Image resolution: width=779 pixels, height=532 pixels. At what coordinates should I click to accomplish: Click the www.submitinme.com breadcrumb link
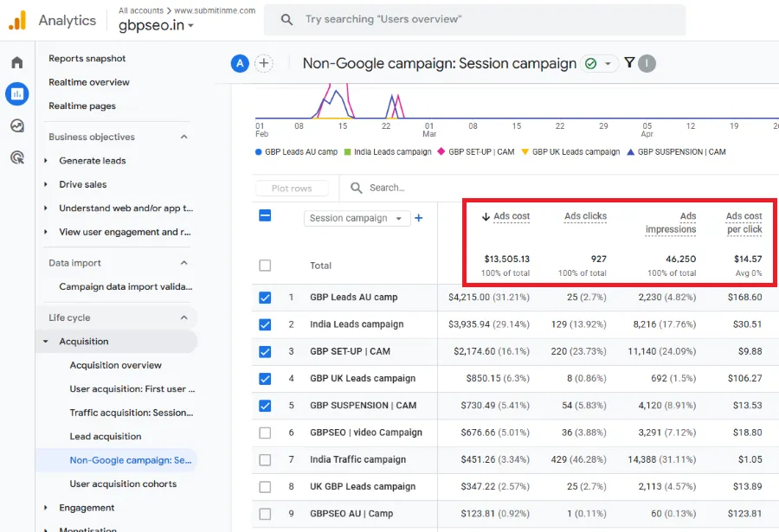[x=215, y=10]
